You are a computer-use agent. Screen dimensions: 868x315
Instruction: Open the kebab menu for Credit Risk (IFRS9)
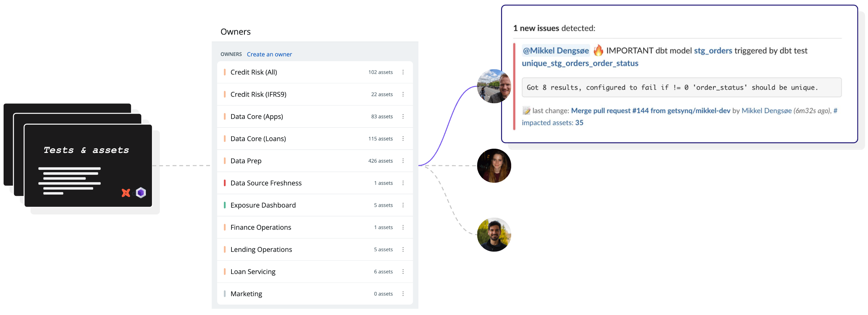coord(403,94)
